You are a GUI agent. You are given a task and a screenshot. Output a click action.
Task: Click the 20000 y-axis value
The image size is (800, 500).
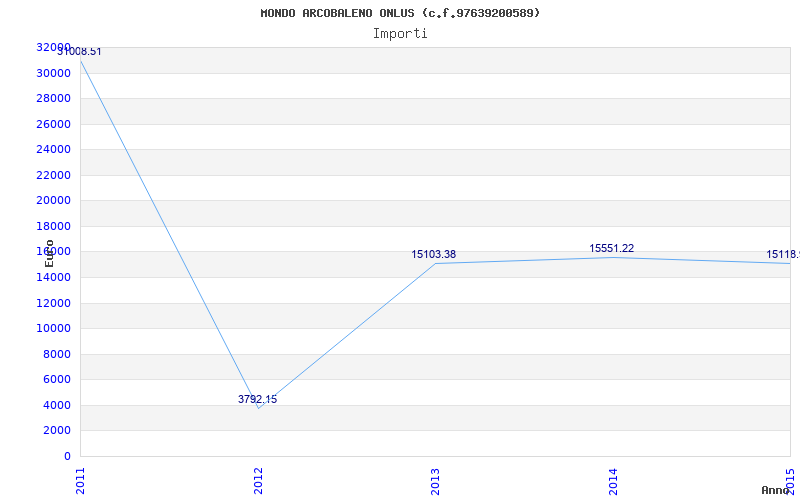[x=53, y=201]
